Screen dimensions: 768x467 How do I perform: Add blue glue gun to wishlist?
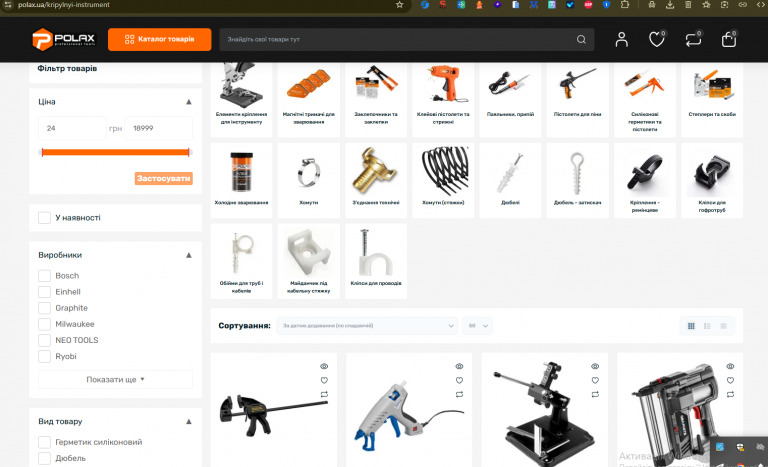pos(459,380)
